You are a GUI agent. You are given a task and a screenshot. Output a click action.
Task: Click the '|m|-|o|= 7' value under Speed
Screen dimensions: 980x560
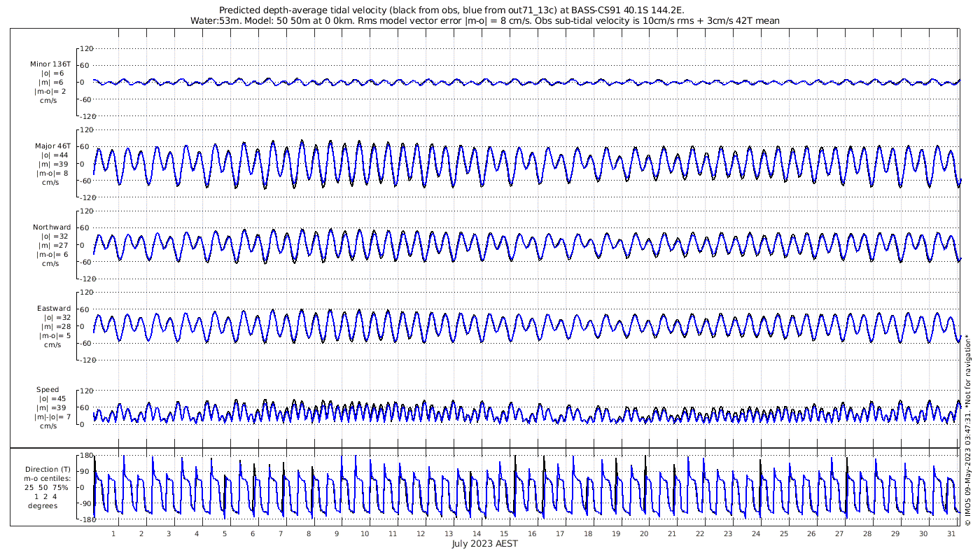53,416
